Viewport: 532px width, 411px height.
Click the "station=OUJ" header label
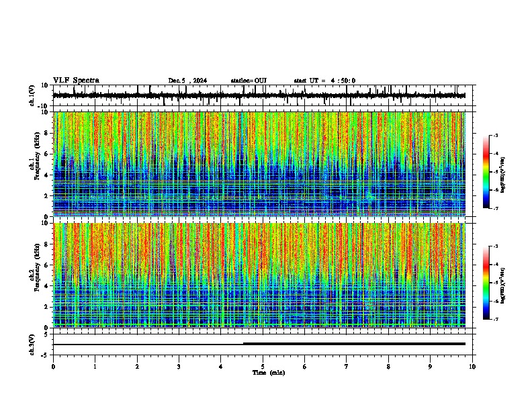click(x=249, y=81)
